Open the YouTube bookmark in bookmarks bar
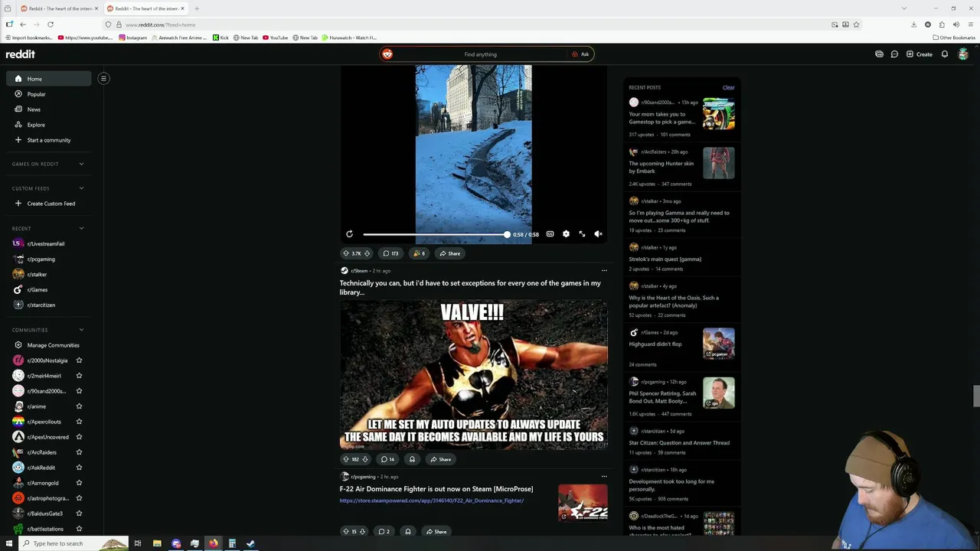This screenshot has width=980, height=551. [x=276, y=37]
